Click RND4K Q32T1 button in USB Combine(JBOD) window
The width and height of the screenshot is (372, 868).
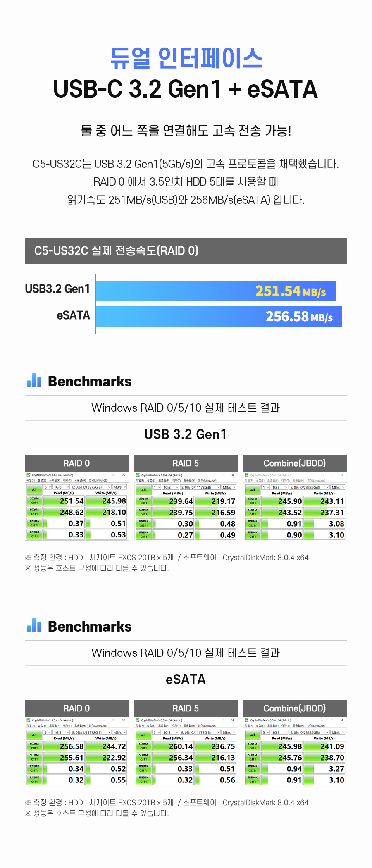253,523
